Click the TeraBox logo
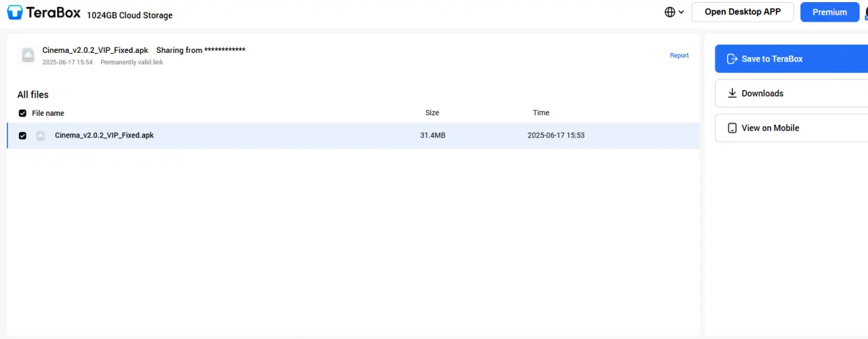 44,13
